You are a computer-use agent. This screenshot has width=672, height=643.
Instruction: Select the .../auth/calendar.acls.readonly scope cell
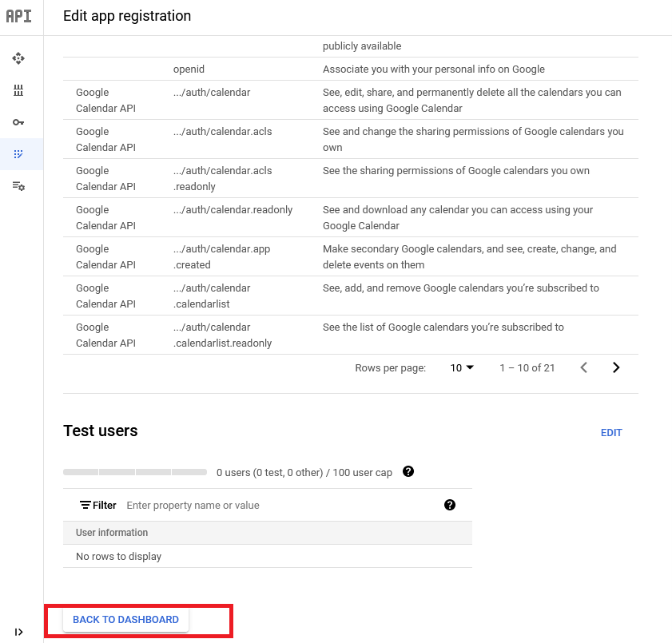(222, 178)
